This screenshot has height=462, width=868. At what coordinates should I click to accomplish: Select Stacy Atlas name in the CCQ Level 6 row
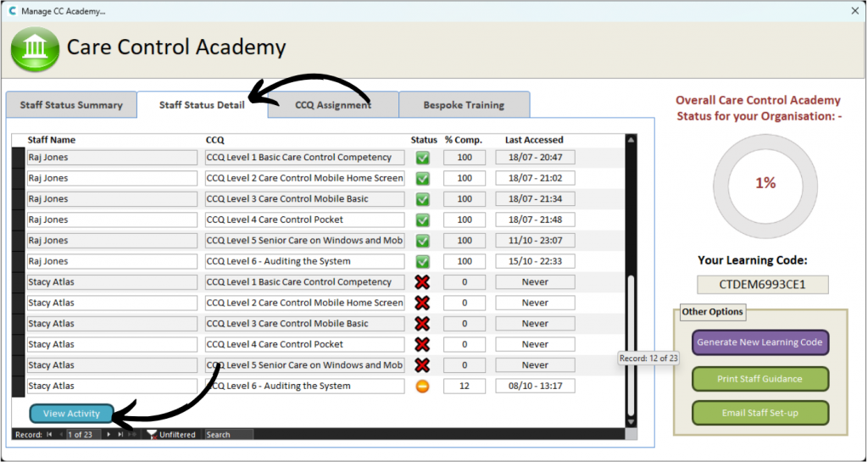click(x=113, y=387)
